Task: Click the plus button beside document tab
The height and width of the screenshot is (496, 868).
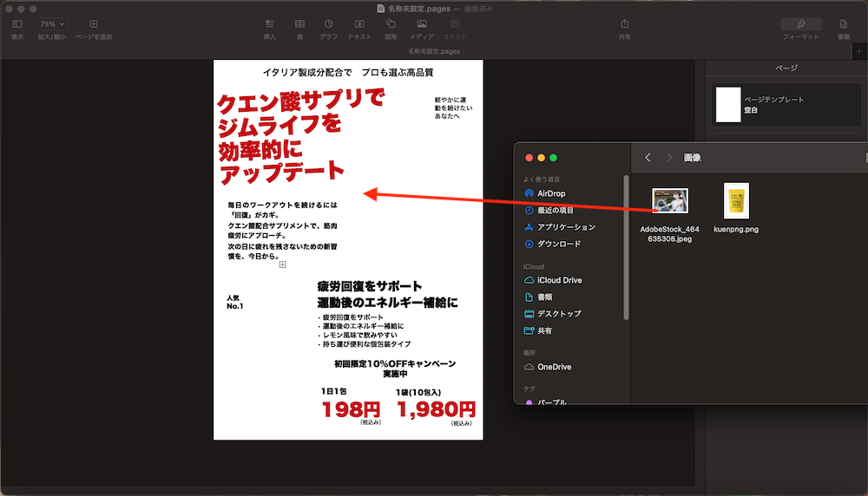Action: tap(859, 51)
